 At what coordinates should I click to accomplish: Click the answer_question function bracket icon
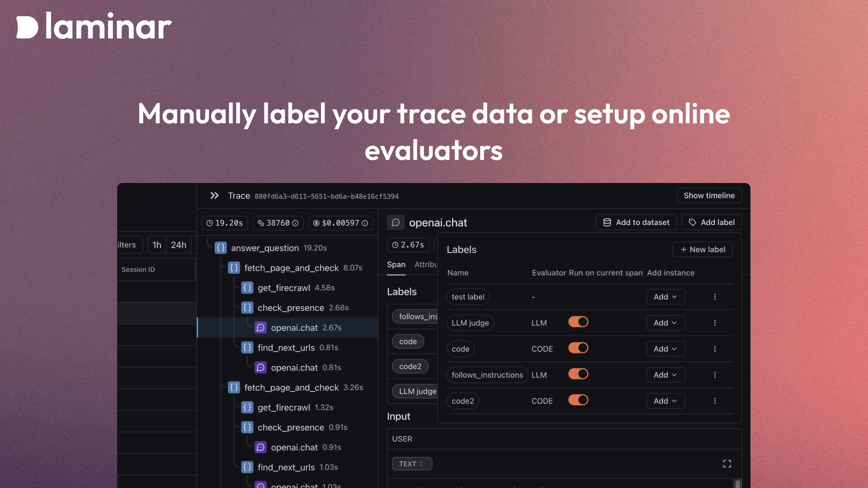click(x=220, y=247)
